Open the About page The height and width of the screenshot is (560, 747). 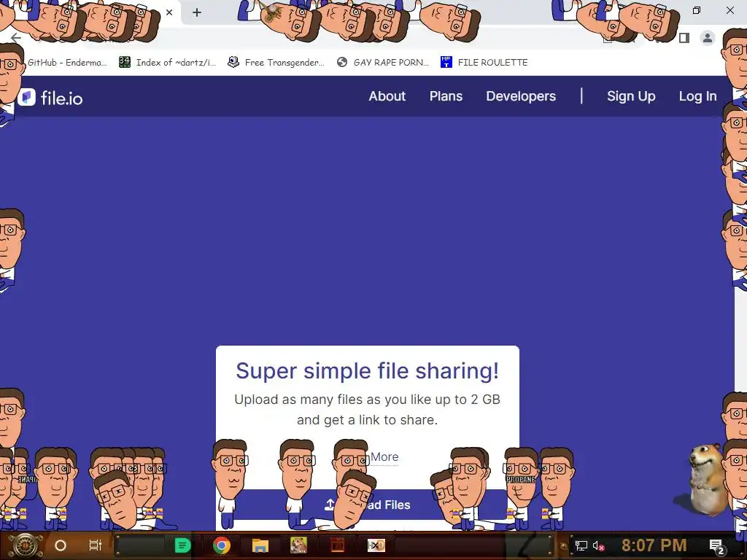[x=387, y=96]
